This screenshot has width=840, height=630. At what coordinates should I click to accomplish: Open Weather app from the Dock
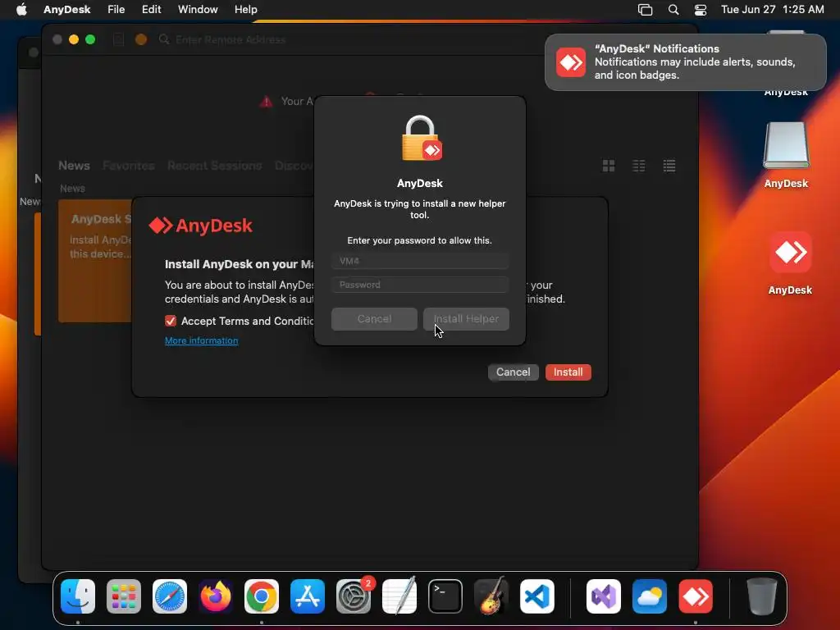point(650,596)
